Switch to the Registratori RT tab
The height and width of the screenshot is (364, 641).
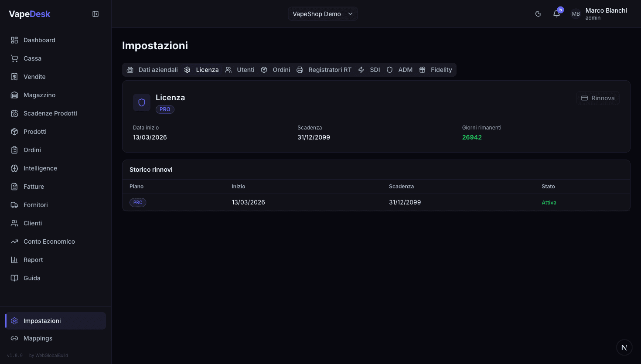[324, 70]
